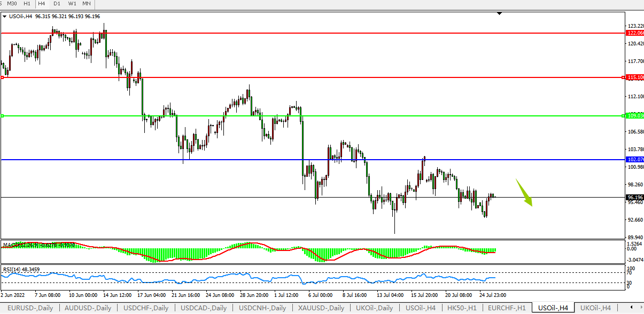Select the blue 102.07 price level label

click(x=635, y=160)
